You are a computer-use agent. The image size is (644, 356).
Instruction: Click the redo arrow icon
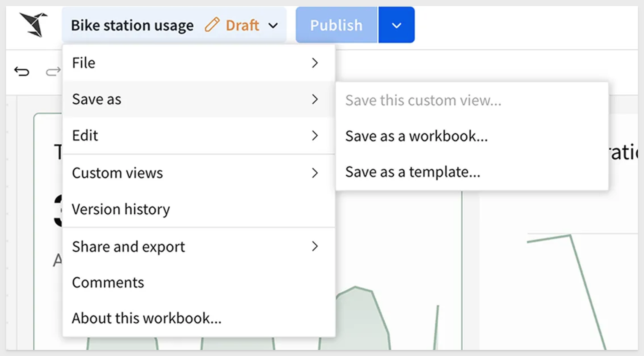[53, 71]
